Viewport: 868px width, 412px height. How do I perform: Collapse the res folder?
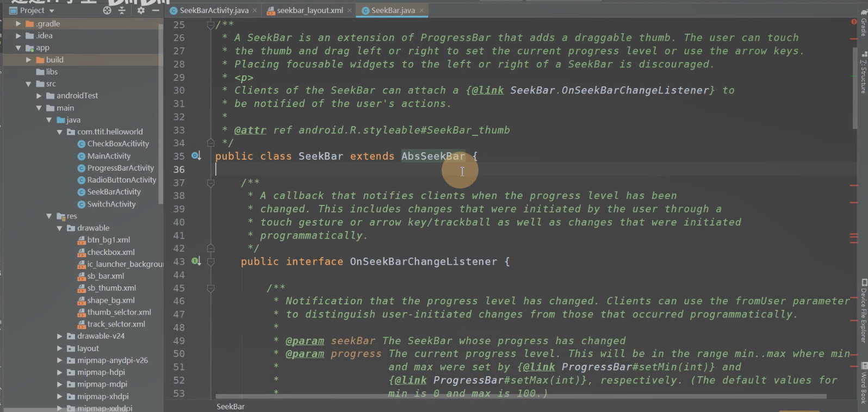coord(49,216)
